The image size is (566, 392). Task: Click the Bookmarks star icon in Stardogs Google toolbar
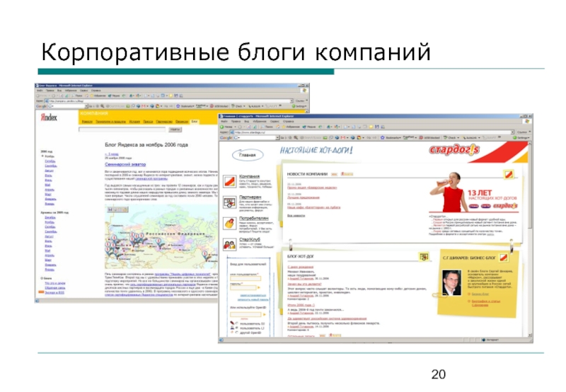point(383,138)
